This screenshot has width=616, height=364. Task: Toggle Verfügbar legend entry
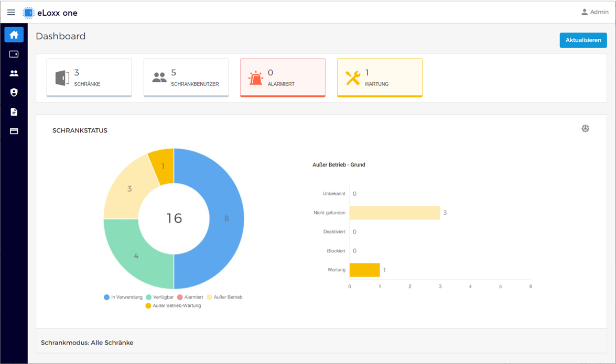tap(159, 297)
